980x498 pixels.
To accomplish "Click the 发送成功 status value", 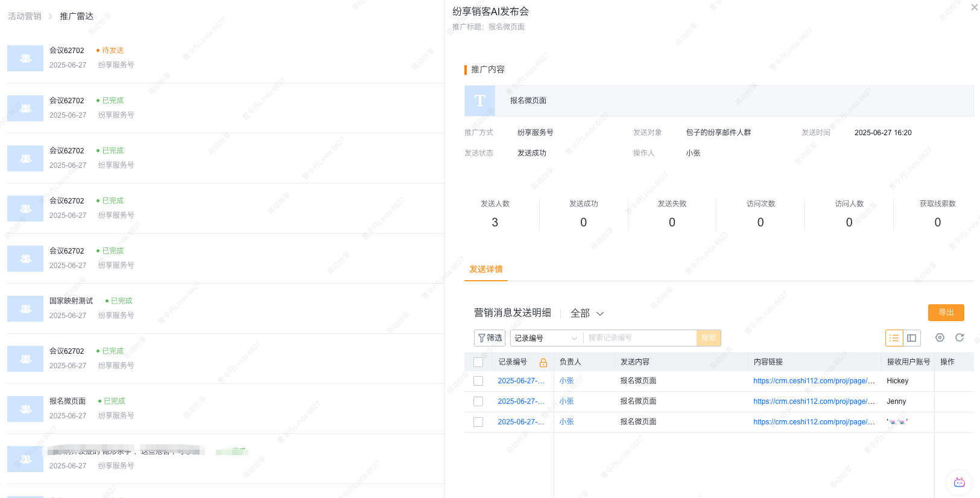I will [532, 153].
